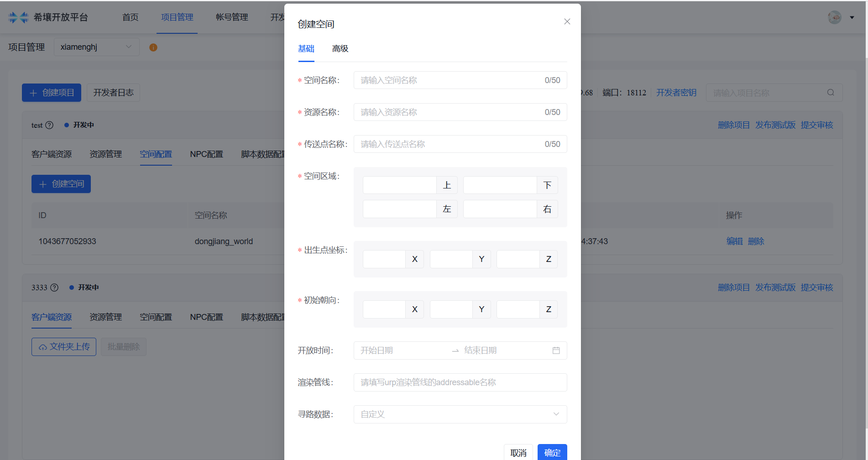Click the help icon next to test project
This screenshot has height=460, width=868.
(49, 125)
